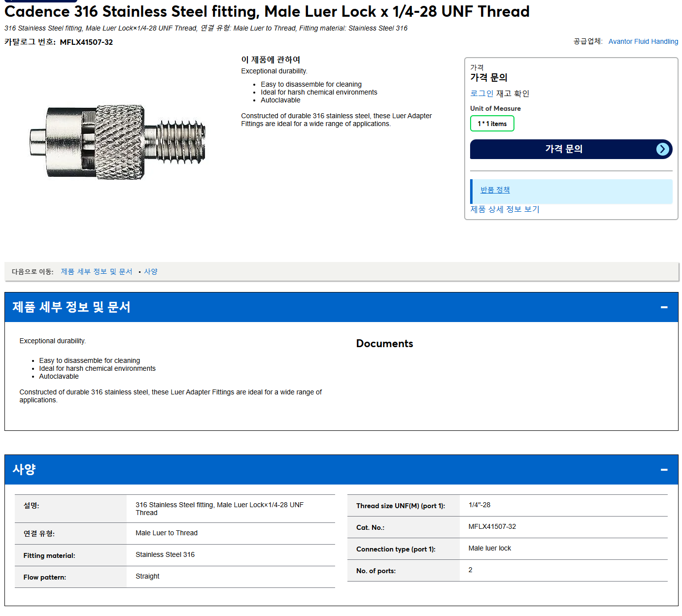
Task: Click the 'Unit of Measure' label
Action: coord(495,109)
